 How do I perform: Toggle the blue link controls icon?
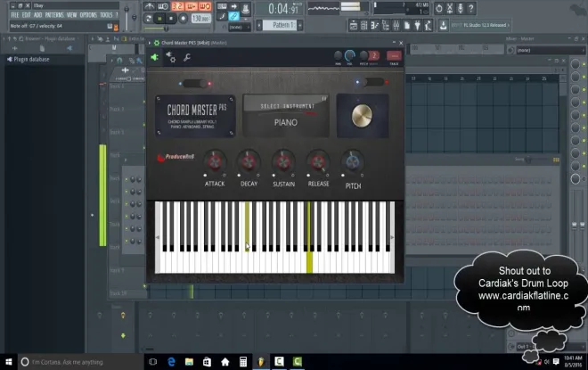click(233, 17)
